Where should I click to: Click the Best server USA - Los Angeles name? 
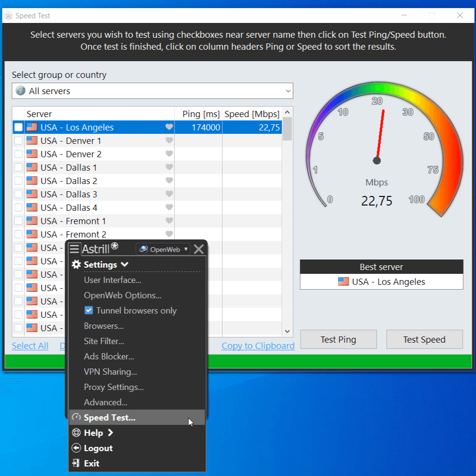[x=389, y=281]
